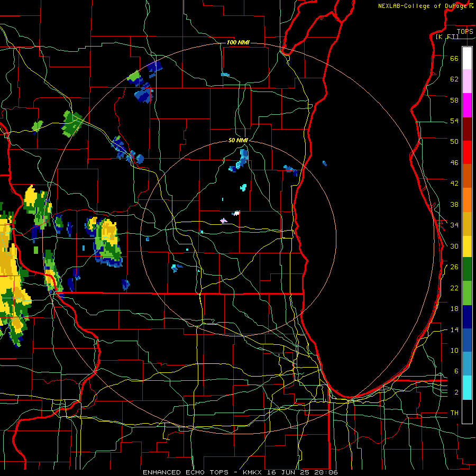Click the 50 scale value
Screen dimensions: 476x476
click(454, 141)
